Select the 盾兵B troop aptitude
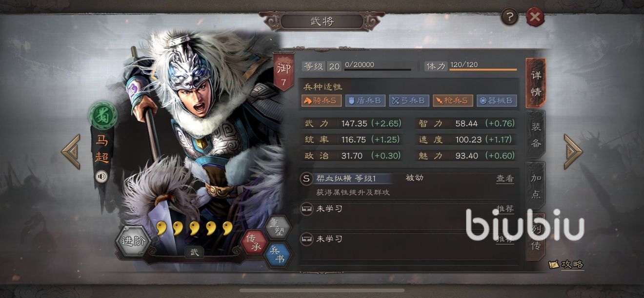644x298 pixels. click(365, 101)
